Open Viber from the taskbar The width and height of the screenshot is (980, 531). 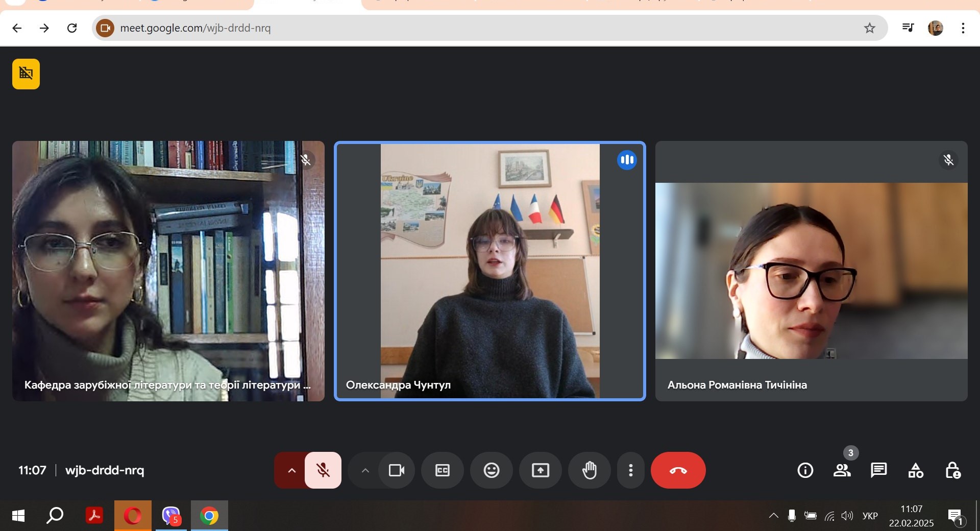pyautogui.click(x=171, y=516)
